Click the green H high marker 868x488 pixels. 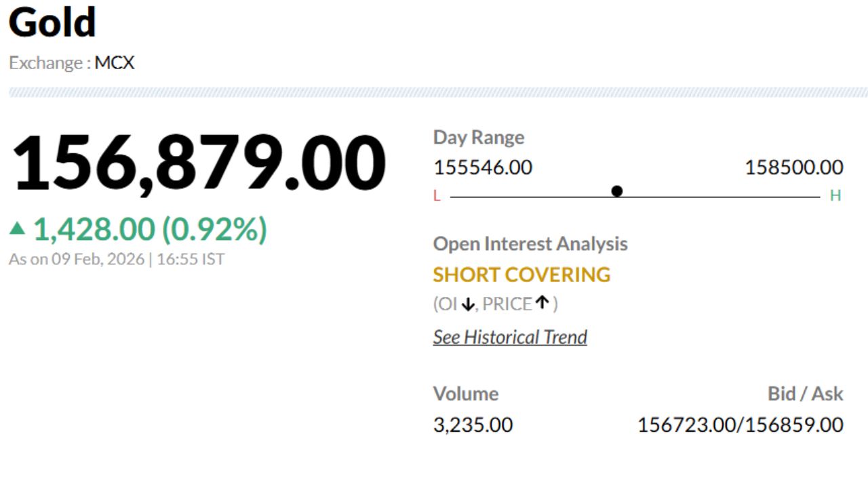(x=835, y=196)
